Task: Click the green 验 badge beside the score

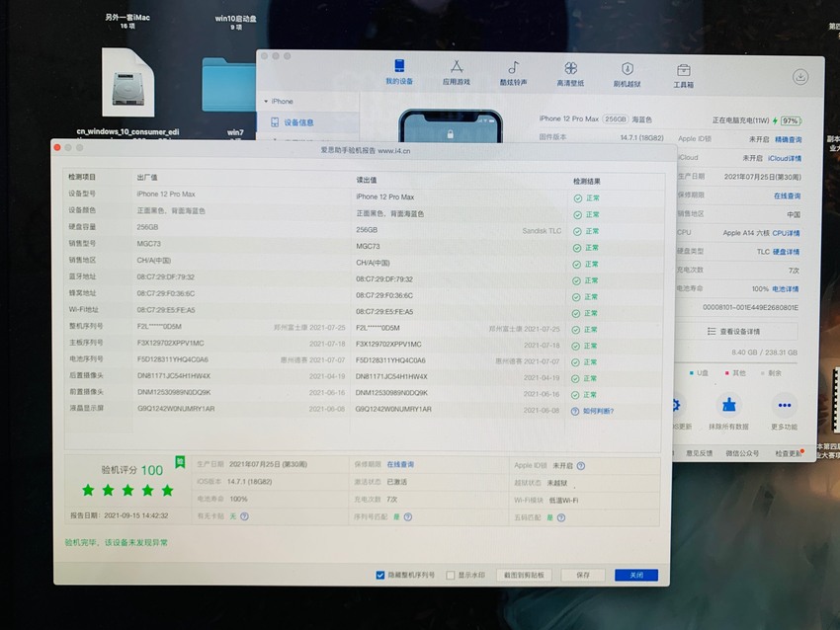Action: 180,462
